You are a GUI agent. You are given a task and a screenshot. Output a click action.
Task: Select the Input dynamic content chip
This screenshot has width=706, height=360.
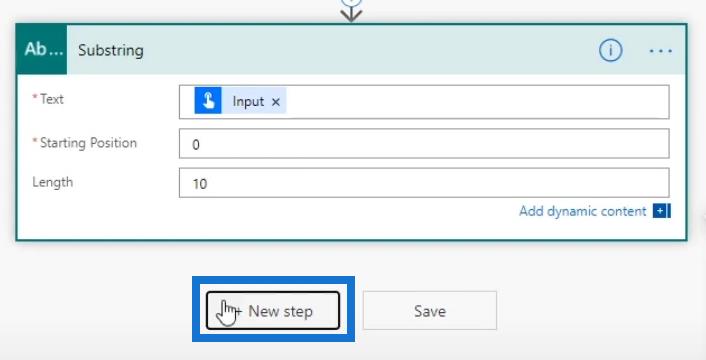[240, 100]
